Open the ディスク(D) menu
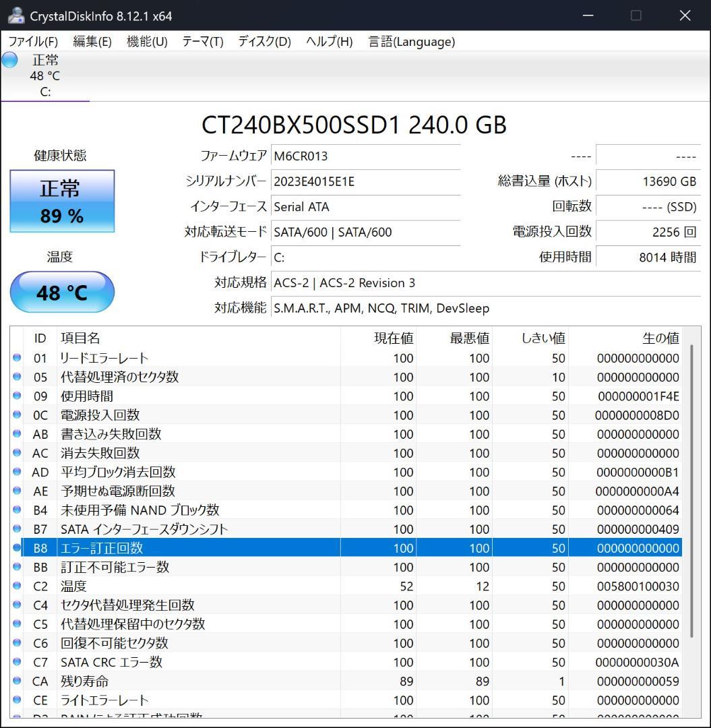The image size is (711, 728). click(x=265, y=42)
